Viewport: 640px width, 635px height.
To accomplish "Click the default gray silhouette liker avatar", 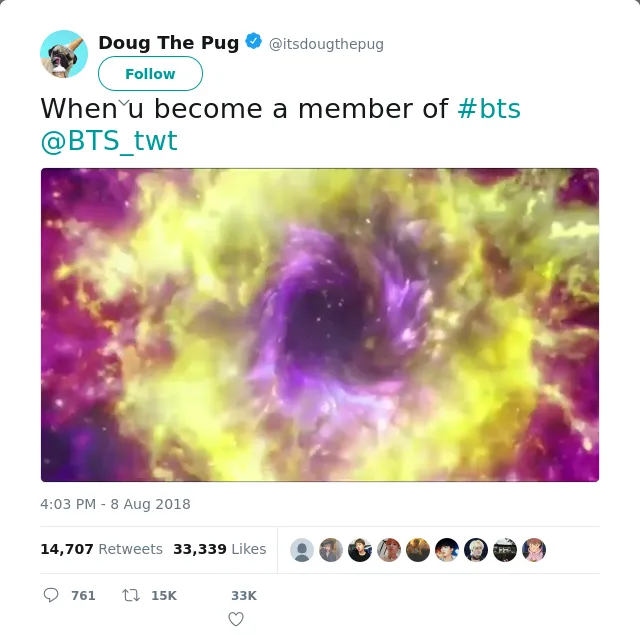I will pyautogui.click(x=302, y=550).
